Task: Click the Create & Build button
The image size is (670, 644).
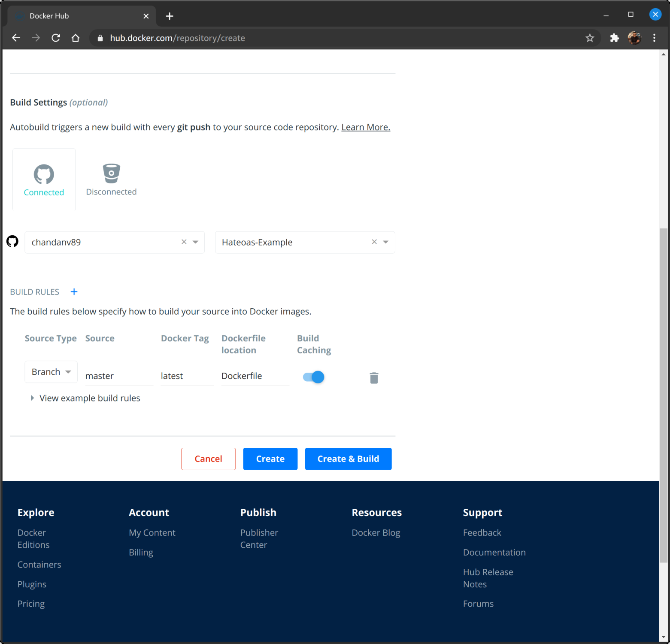Action: (348, 459)
